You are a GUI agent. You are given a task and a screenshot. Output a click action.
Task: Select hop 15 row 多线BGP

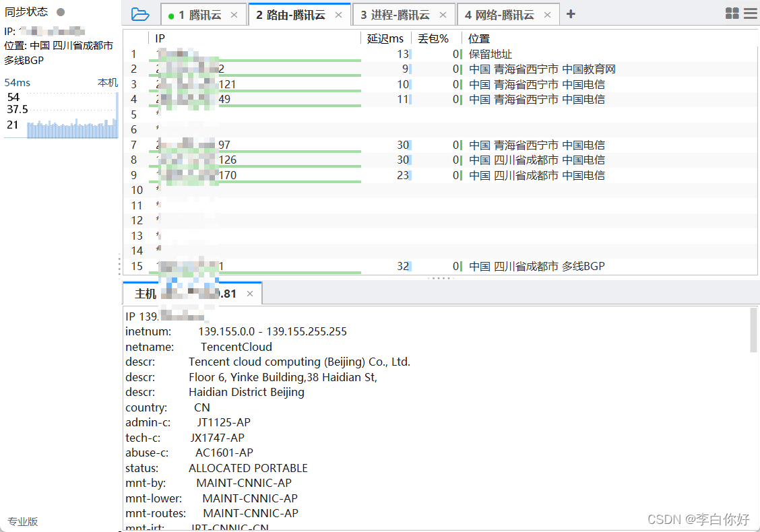pos(440,266)
